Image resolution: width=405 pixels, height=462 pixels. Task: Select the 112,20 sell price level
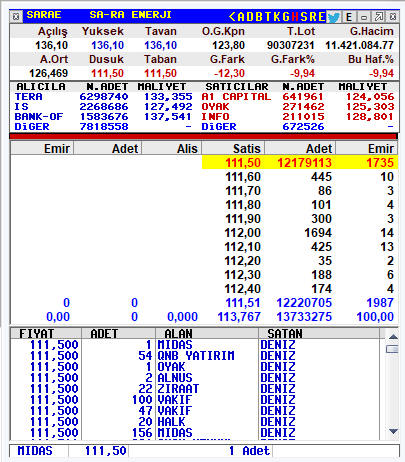[x=243, y=261]
